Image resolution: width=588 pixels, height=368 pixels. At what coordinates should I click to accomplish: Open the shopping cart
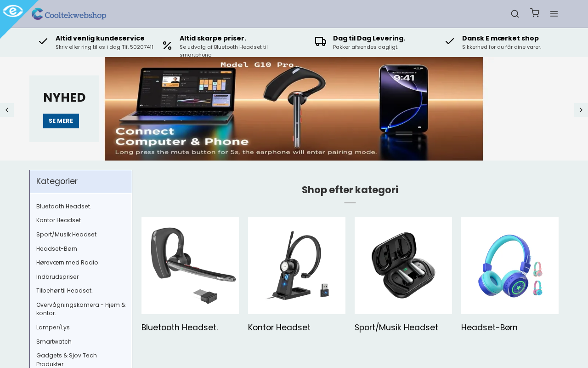click(535, 13)
